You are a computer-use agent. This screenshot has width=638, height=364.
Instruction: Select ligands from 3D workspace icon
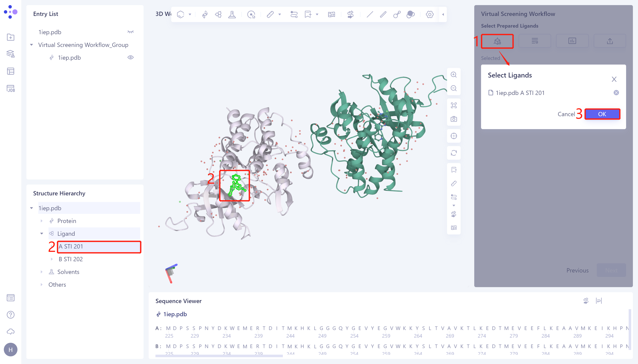point(497,41)
